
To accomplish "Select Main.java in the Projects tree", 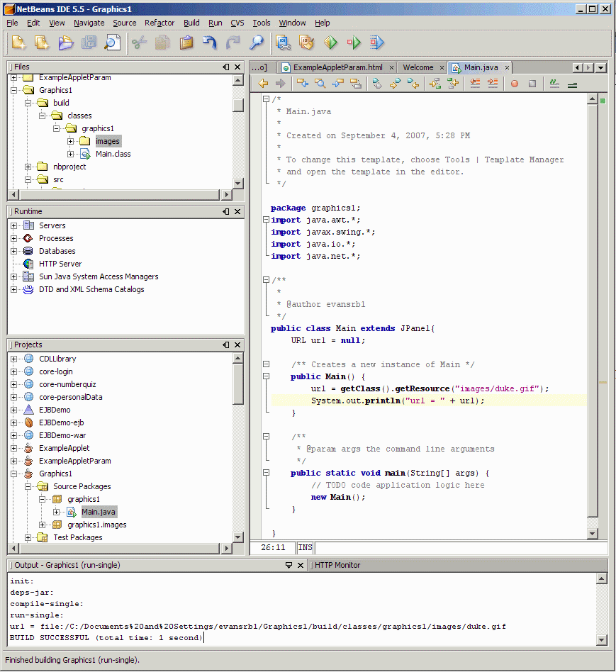I will pyautogui.click(x=98, y=512).
